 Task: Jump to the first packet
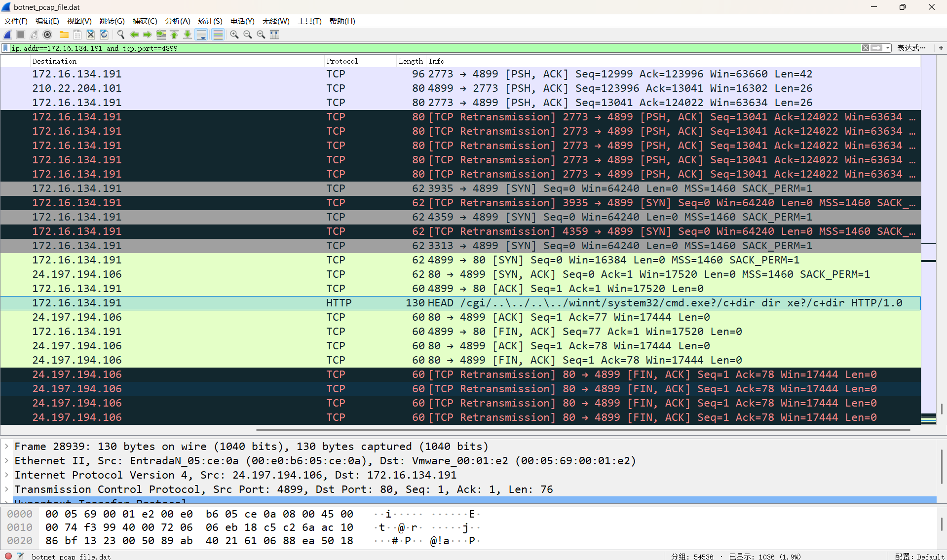174,35
